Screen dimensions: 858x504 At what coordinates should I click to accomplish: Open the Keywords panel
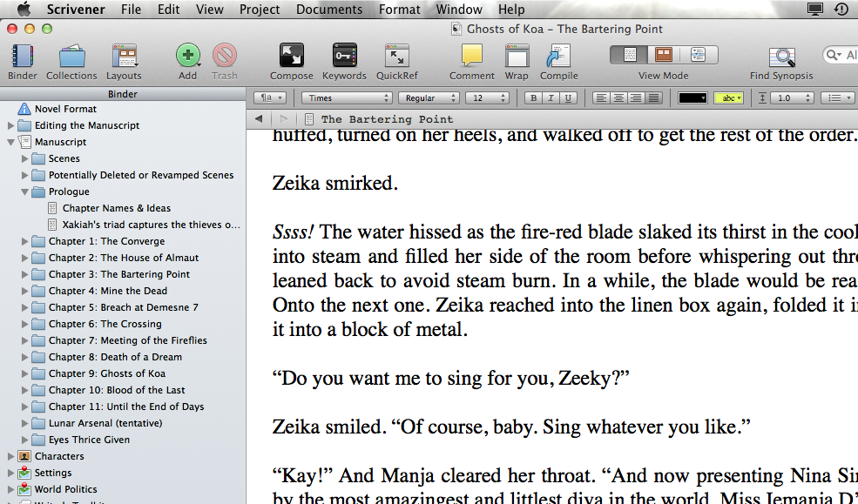[344, 55]
